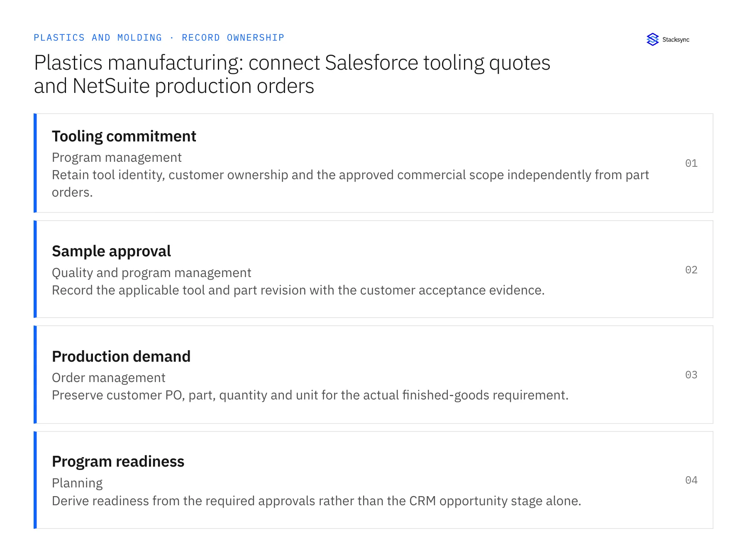The image size is (747, 560).
Task: Click the 'PLASTICS AND MOLDING · RECORD OWNERSHIP' eyebrow label
Action: tap(159, 38)
